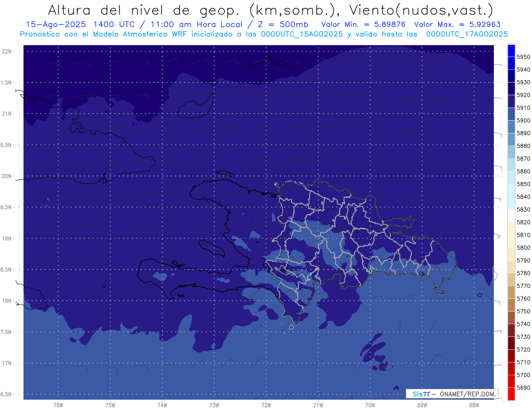The width and height of the screenshot is (532, 411).
Task: Click the 5790 colorbar value label
Action: click(523, 260)
